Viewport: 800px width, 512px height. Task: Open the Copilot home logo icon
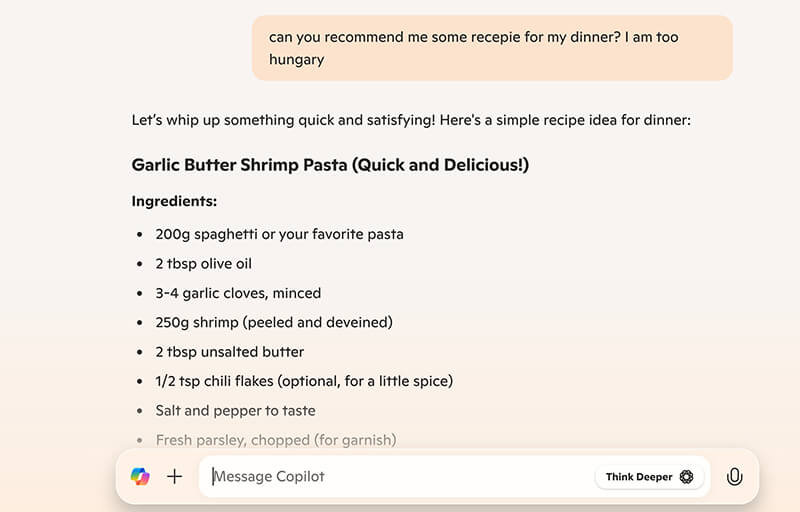coord(140,477)
